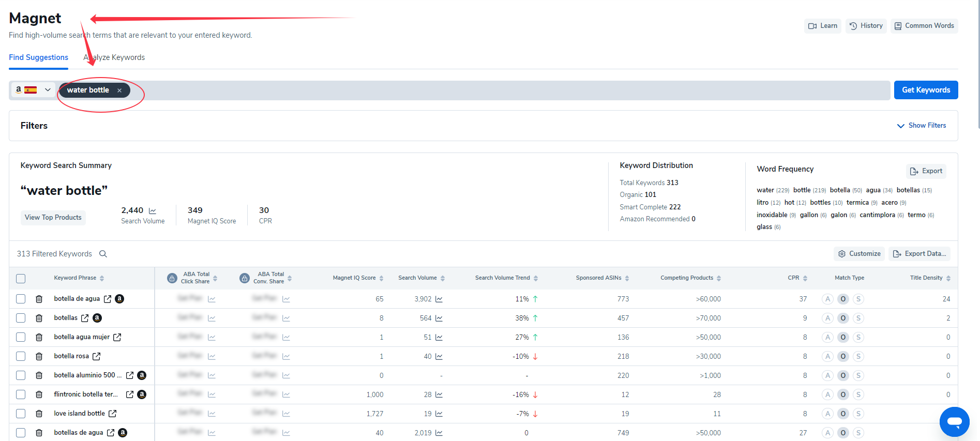
Task: Open Customize columns
Action: point(859,254)
